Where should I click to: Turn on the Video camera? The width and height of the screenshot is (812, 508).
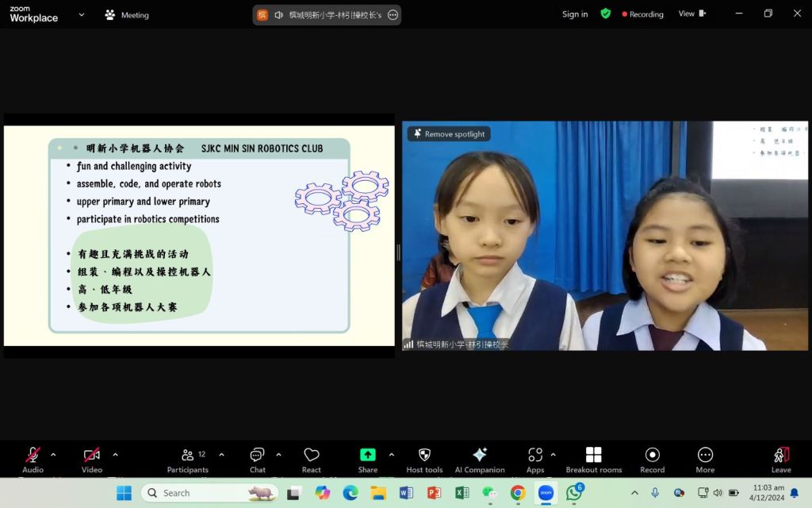[91, 455]
